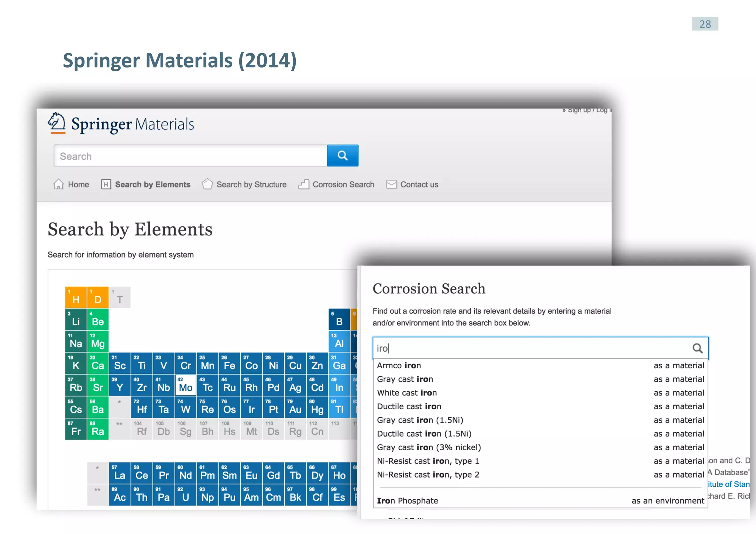The image size is (756, 534).
Task: Open the Corrosion Search page
Action: tap(336, 184)
